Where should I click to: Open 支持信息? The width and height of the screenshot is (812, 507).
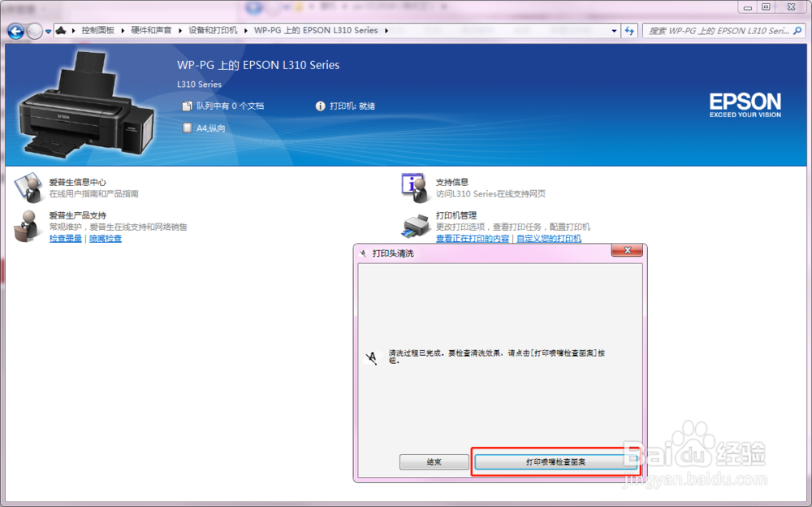coord(452,182)
